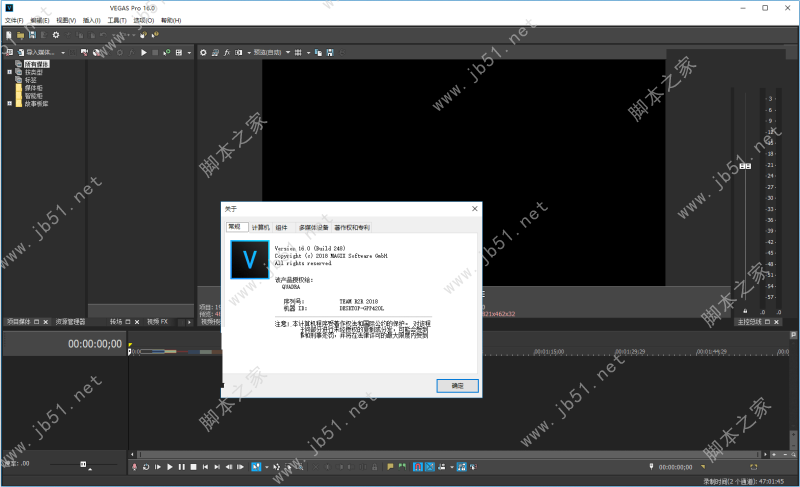Open the 插入(I) menu
The height and width of the screenshot is (487, 800).
click(92, 20)
